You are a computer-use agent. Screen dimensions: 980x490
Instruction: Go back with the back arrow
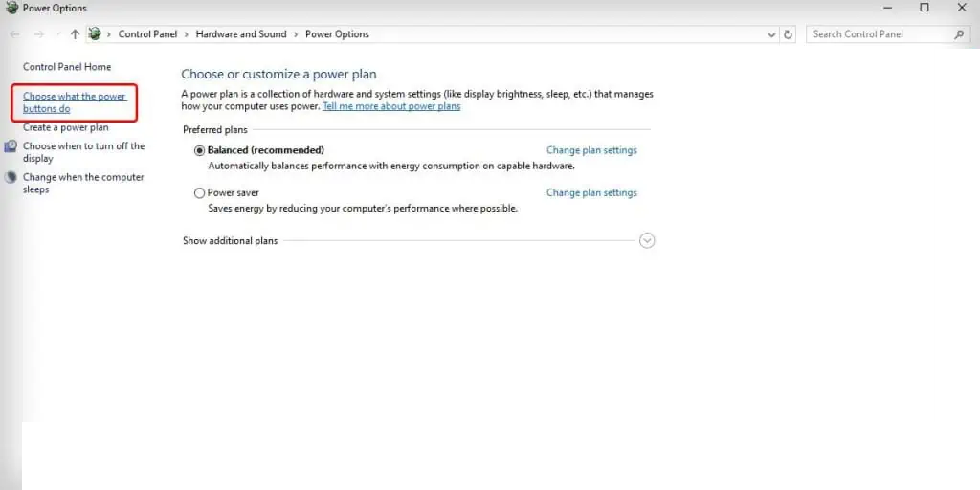point(14,34)
